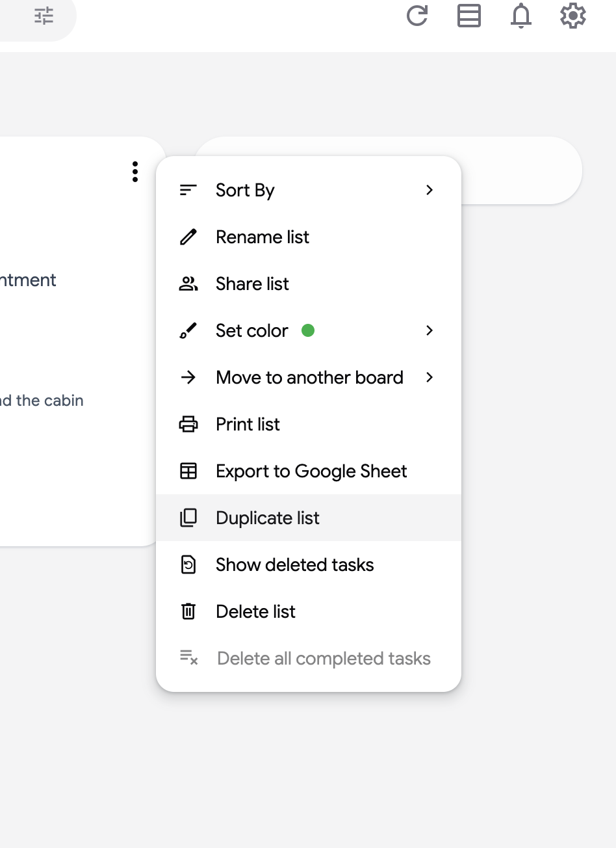This screenshot has height=848, width=616.
Task: Click the people icon for Share list
Action: point(188,284)
